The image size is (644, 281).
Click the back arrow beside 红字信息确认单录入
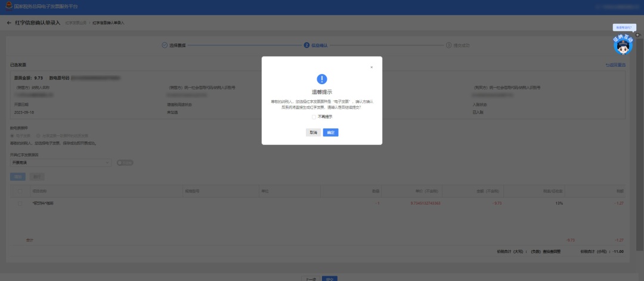coord(9,23)
